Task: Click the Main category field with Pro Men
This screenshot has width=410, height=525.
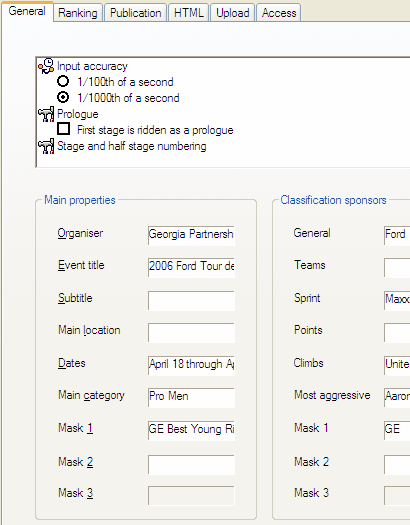Action: [x=191, y=397]
